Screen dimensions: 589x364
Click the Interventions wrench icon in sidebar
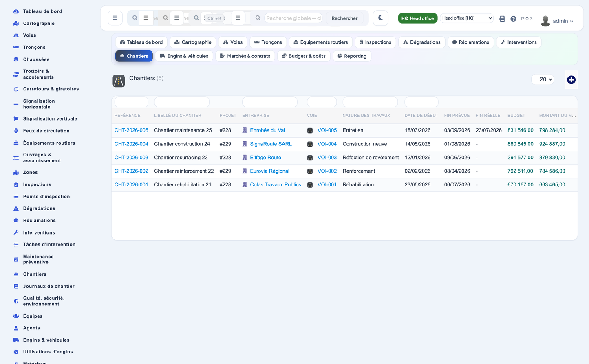click(16, 232)
